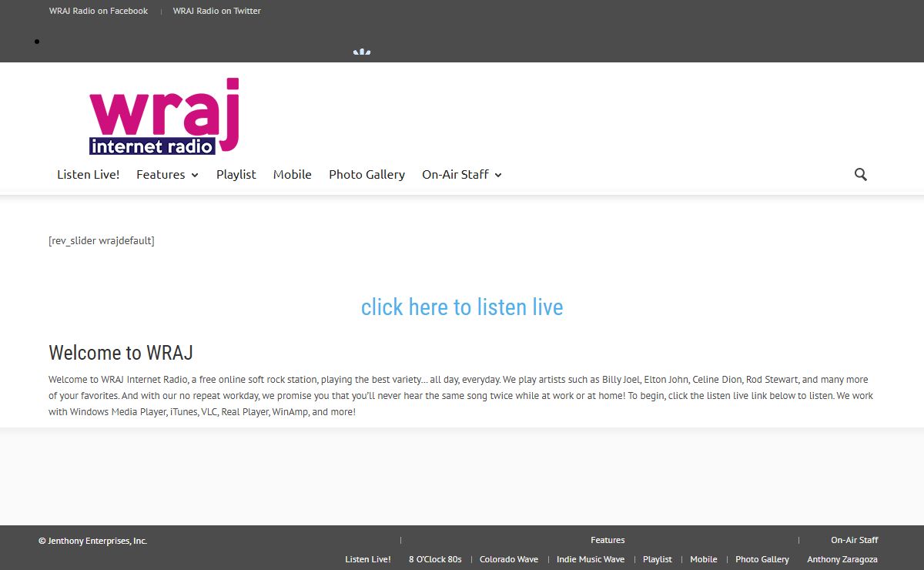Click the [rev_slider wrajdefault] text

click(102, 240)
